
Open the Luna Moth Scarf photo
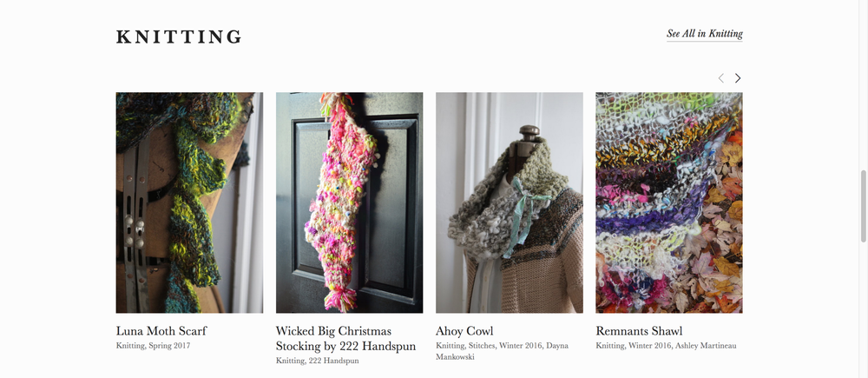189,202
